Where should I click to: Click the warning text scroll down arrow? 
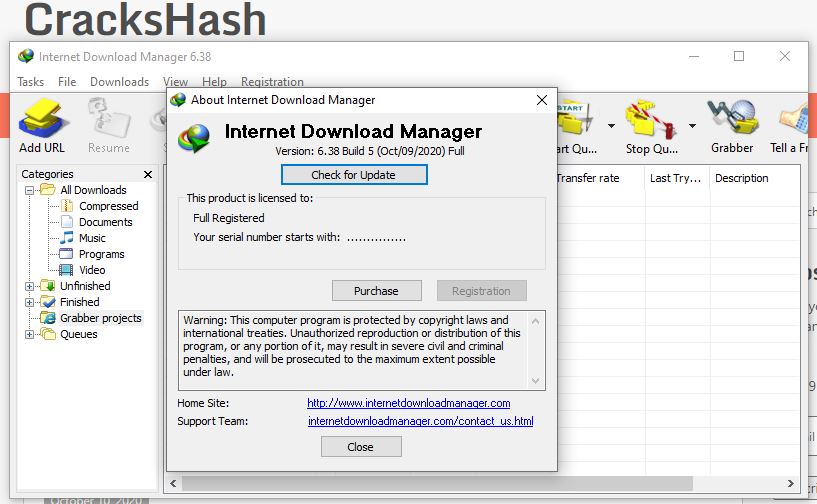pos(536,381)
